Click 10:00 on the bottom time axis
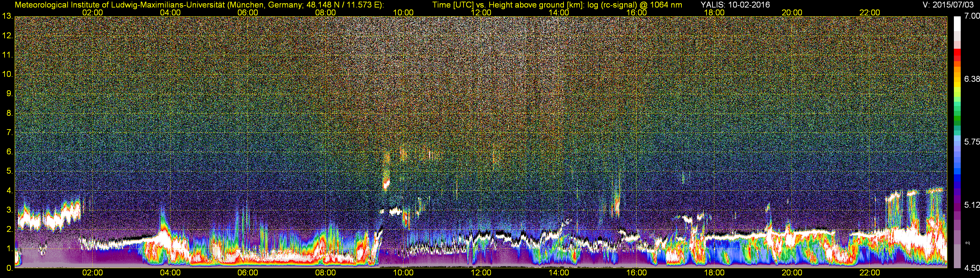This screenshot has height=278, width=980. tap(403, 273)
